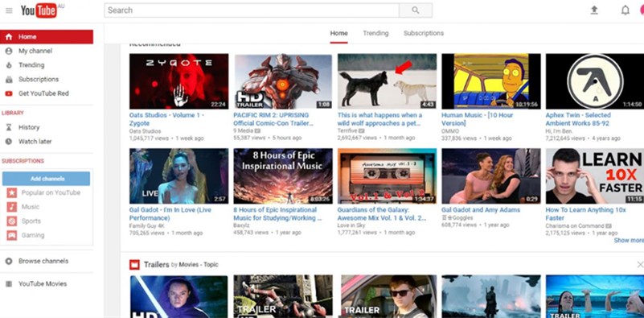Switch to the Subscriptions tab
The width and height of the screenshot is (644, 318).
(x=424, y=33)
